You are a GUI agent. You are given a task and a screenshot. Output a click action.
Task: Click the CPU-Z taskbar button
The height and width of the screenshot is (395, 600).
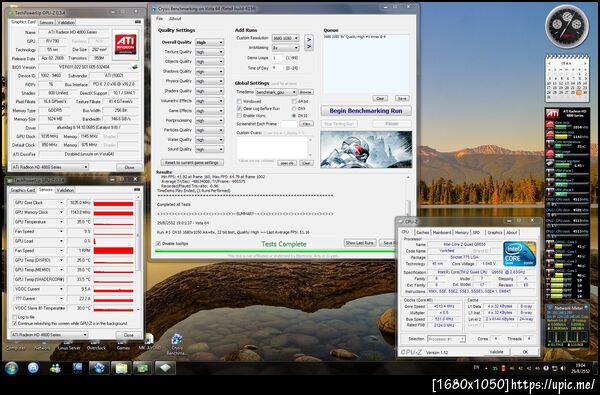tap(165, 368)
